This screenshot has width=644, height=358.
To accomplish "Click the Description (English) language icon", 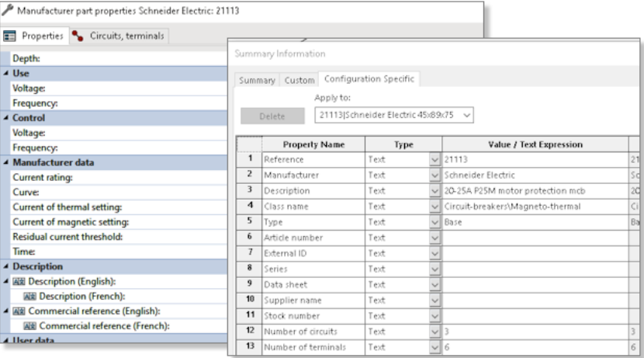I will (x=19, y=282).
